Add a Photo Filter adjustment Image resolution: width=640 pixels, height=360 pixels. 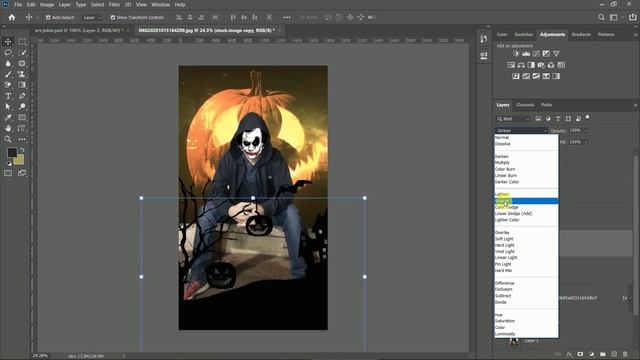541,65
